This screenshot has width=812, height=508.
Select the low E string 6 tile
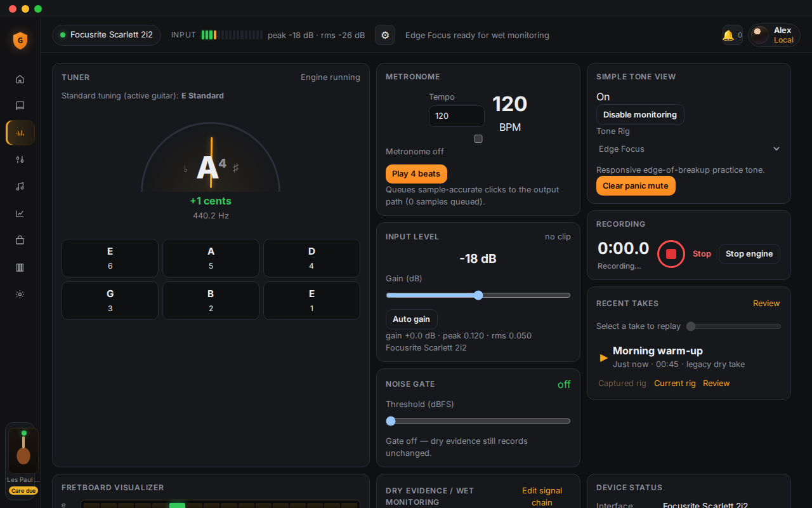(110, 258)
